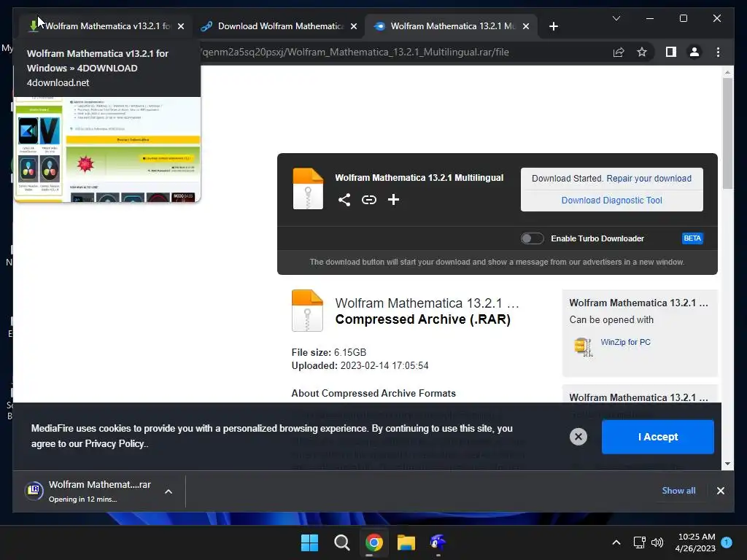Click the WinZip icon
The width and height of the screenshot is (747, 560).
pyautogui.click(x=584, y=346)
